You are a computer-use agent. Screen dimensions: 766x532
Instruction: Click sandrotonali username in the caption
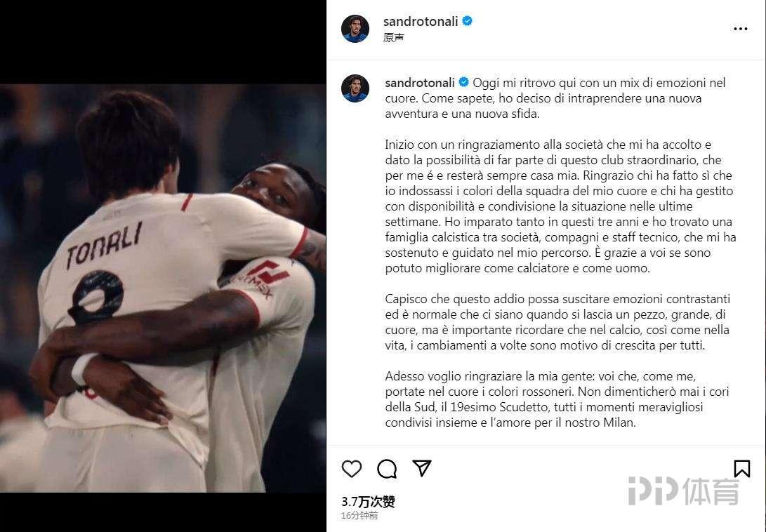tap(420, 83)
